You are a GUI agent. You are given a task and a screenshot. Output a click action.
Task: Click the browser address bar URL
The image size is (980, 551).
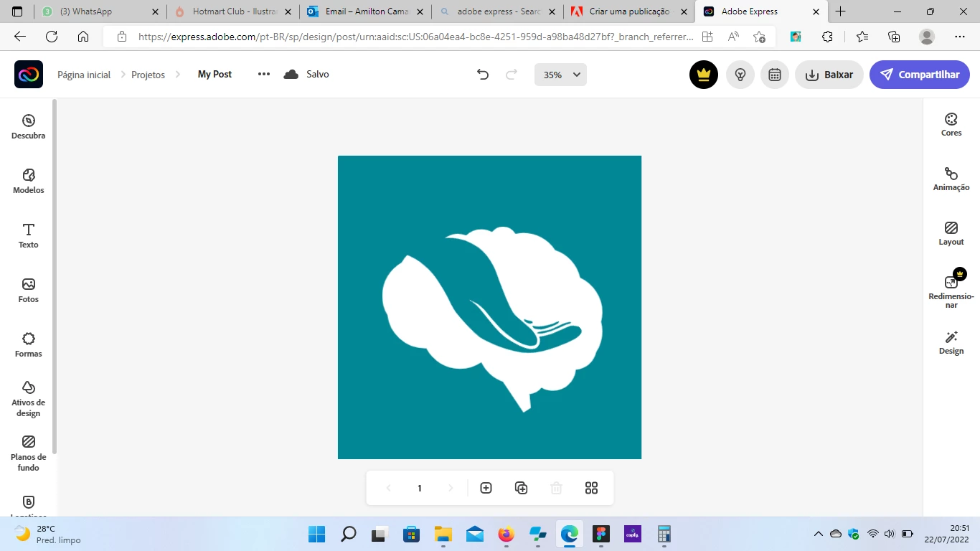(x=416, y=37)
